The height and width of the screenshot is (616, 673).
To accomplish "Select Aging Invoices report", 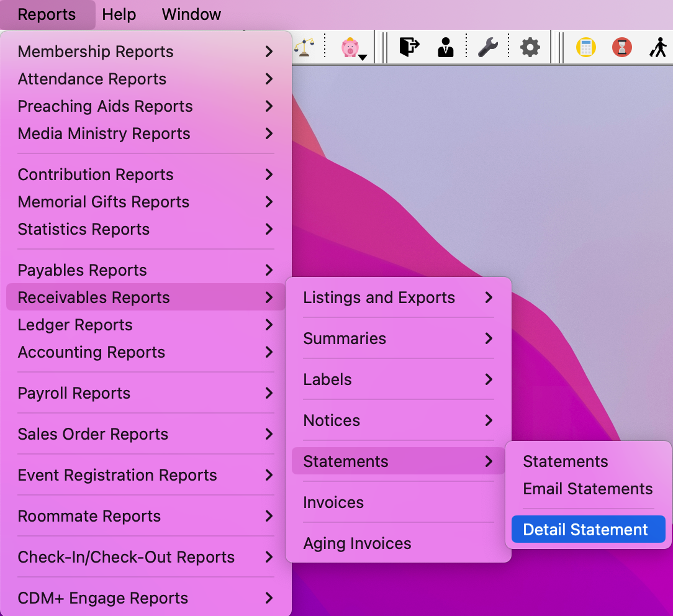I will click(x=357, y=543).
